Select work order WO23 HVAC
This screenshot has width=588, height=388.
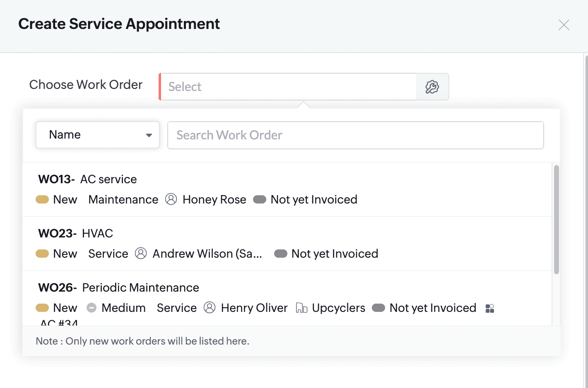(x=97, y=233)
